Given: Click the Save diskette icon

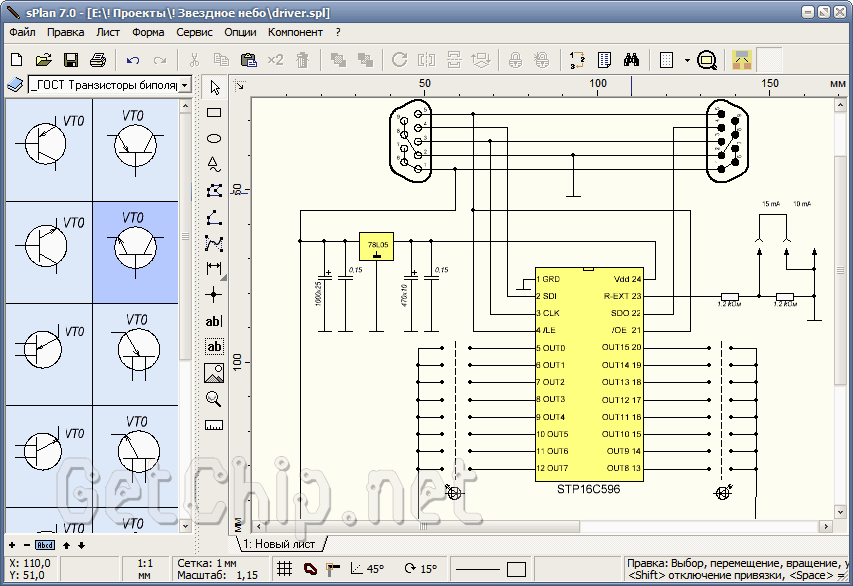Looking at the screenshot, I should click(71, 60).
